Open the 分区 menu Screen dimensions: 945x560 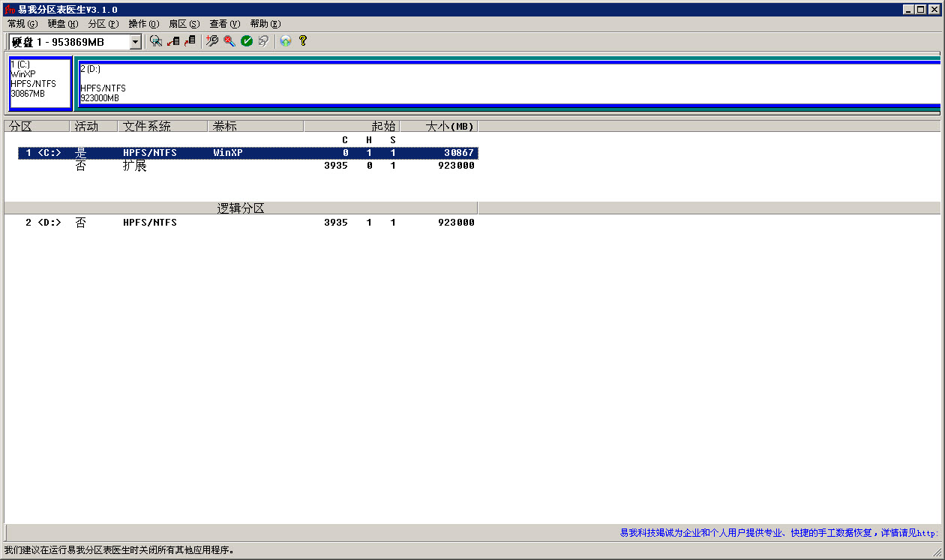tap(103, 24)
